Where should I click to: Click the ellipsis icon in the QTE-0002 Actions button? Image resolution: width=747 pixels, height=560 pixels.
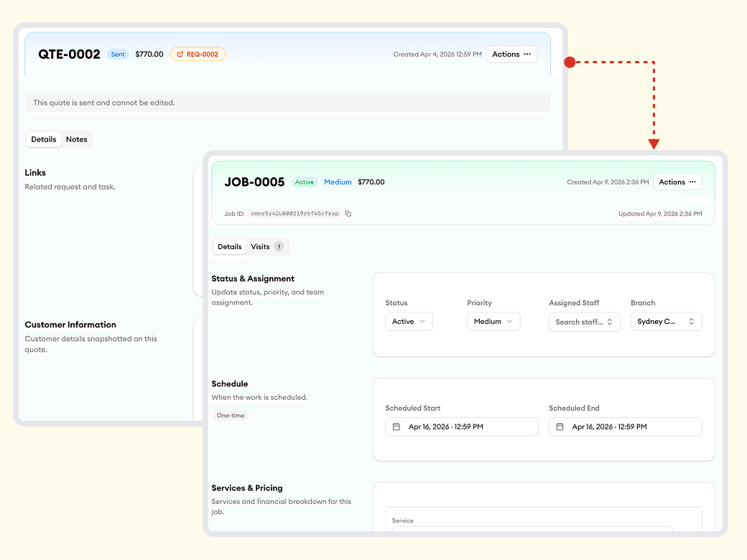pyautogui.click(x=527, y=55)
